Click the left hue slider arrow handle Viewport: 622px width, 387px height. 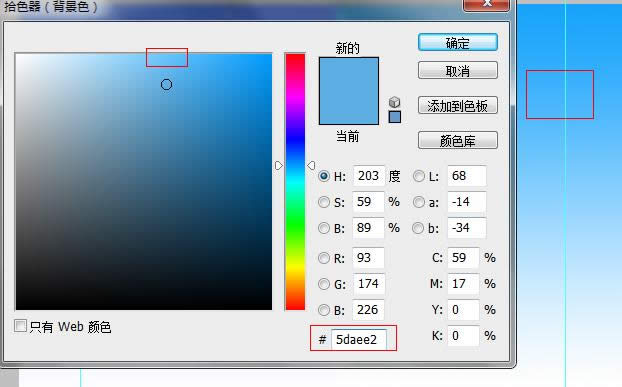pos(279,165)
